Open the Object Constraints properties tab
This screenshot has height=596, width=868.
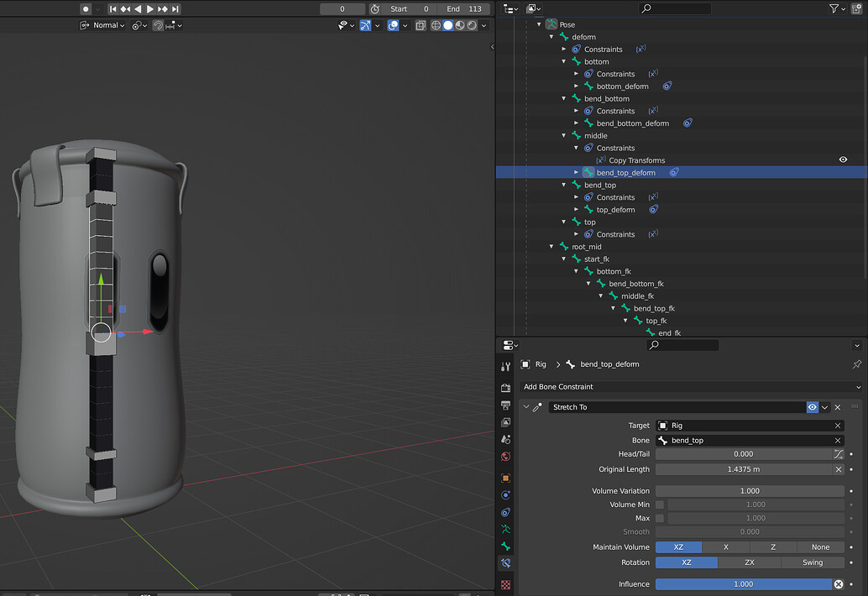point(505,512)
